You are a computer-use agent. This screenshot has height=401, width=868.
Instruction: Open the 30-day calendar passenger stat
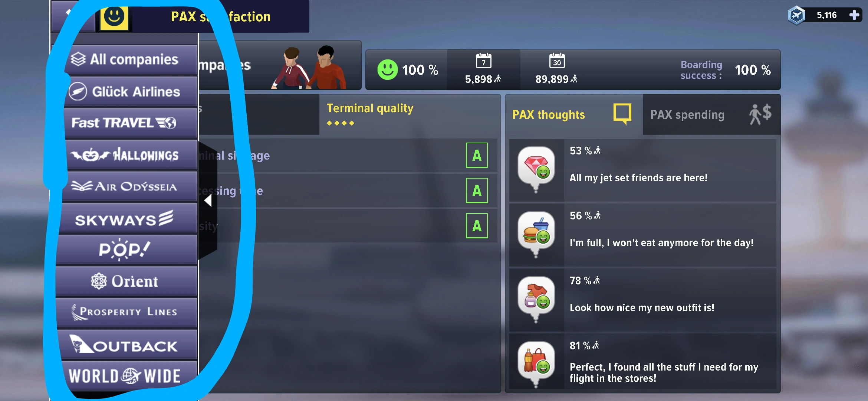click(556, 69)
